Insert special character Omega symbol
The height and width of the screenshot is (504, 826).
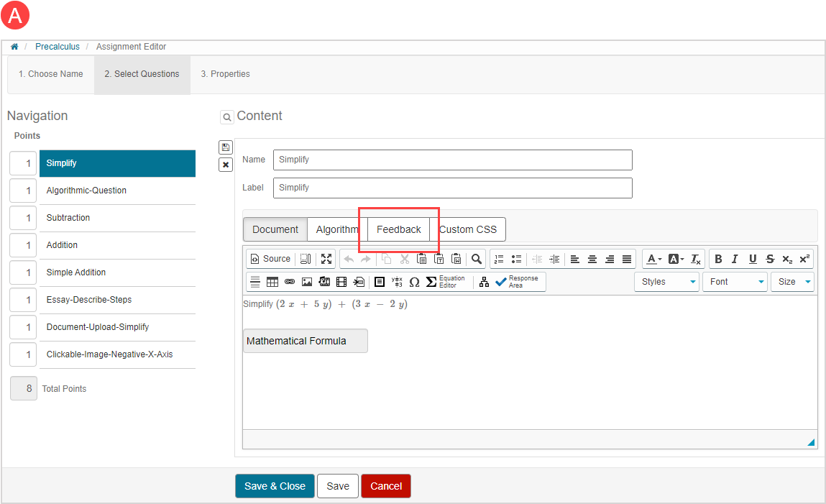414,282
